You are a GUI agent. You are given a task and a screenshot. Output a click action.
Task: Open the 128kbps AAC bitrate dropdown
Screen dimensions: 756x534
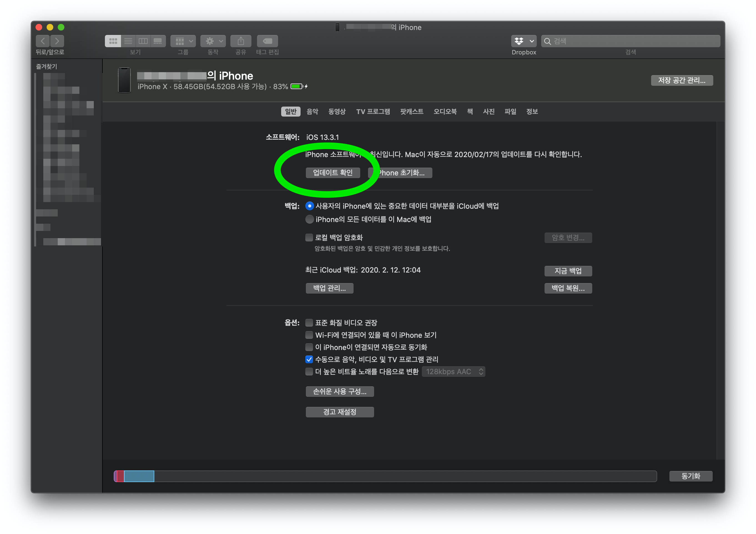pos(454,371)
